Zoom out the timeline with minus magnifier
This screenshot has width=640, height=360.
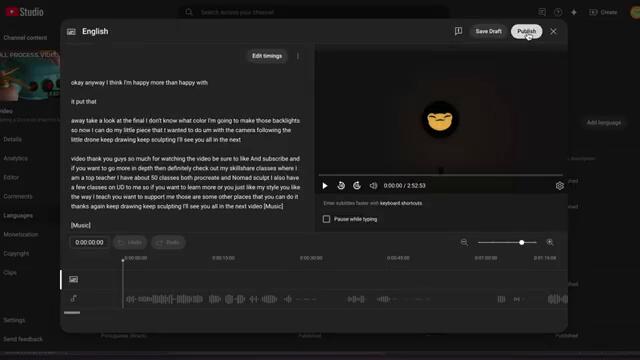(464, 242)
